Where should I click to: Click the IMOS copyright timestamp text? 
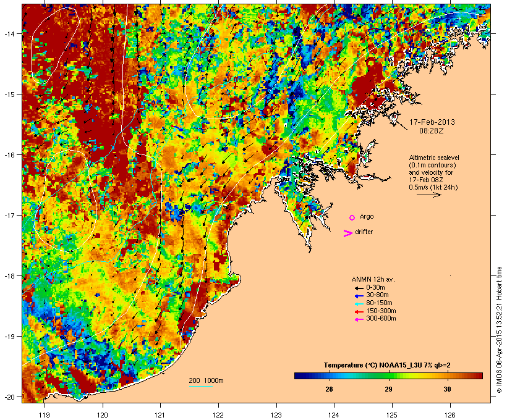(x=499, y=330)
